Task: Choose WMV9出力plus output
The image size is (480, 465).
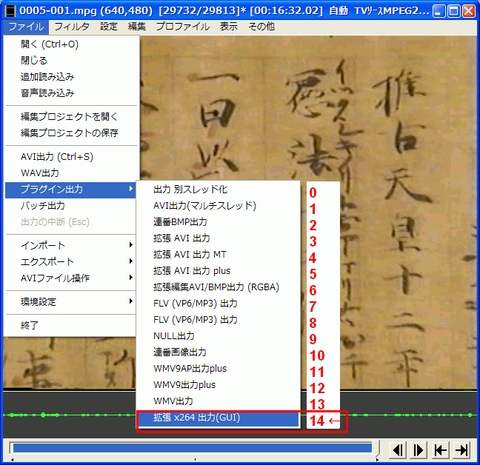Action: pyautogui.click(x=218, y=385)
